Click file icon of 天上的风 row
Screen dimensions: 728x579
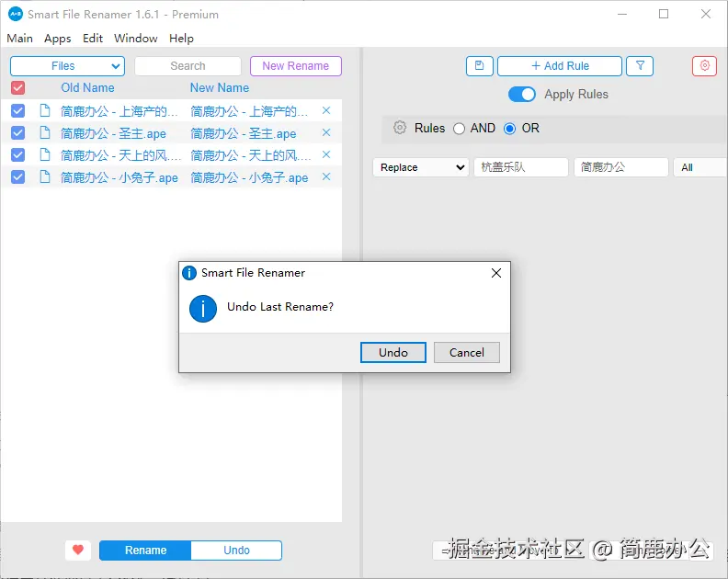coord(45,154)
